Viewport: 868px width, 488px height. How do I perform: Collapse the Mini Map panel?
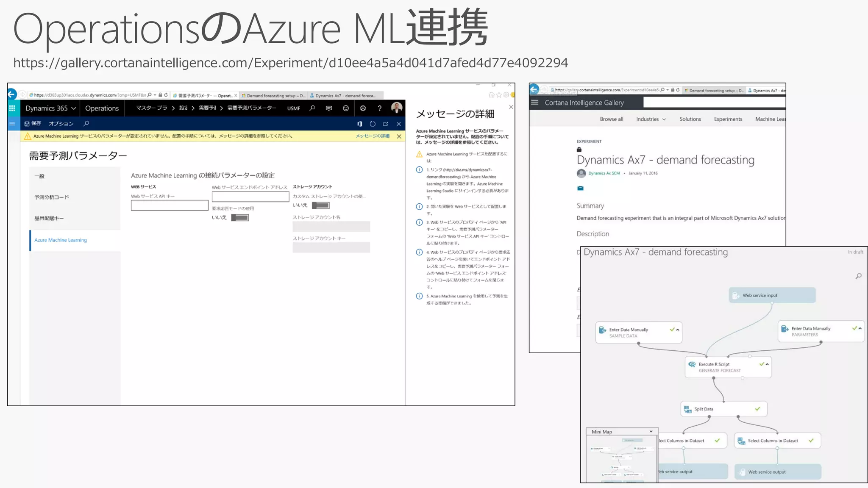tap(651, 432)
